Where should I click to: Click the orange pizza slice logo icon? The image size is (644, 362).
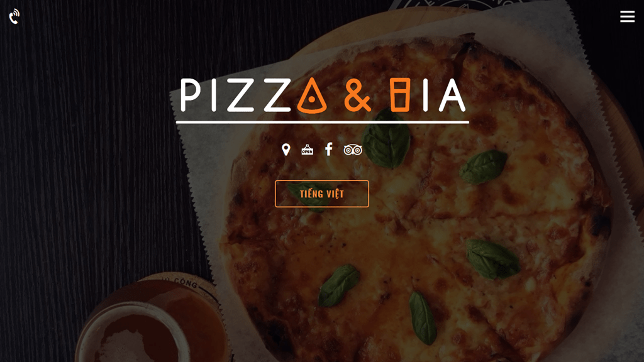click(312, 95)
